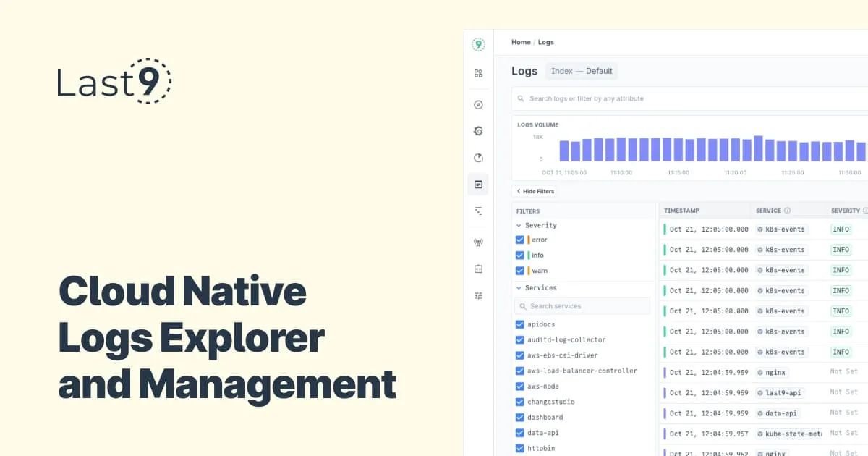Click the traces waterfall icon in sidebar

pyautogui.click(x=478, y=211)
